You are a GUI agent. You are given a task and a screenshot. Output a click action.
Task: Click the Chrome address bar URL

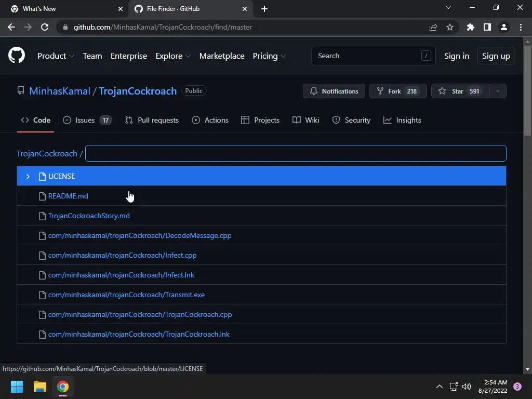163,27
